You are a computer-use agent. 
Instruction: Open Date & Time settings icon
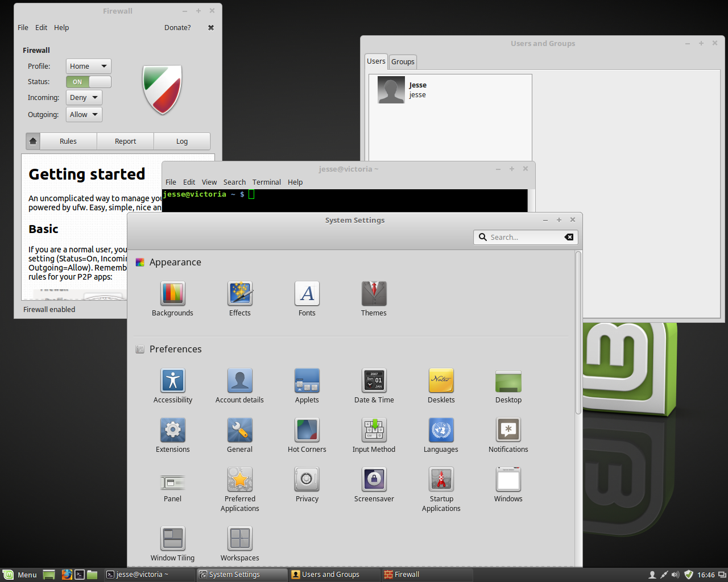374,381
